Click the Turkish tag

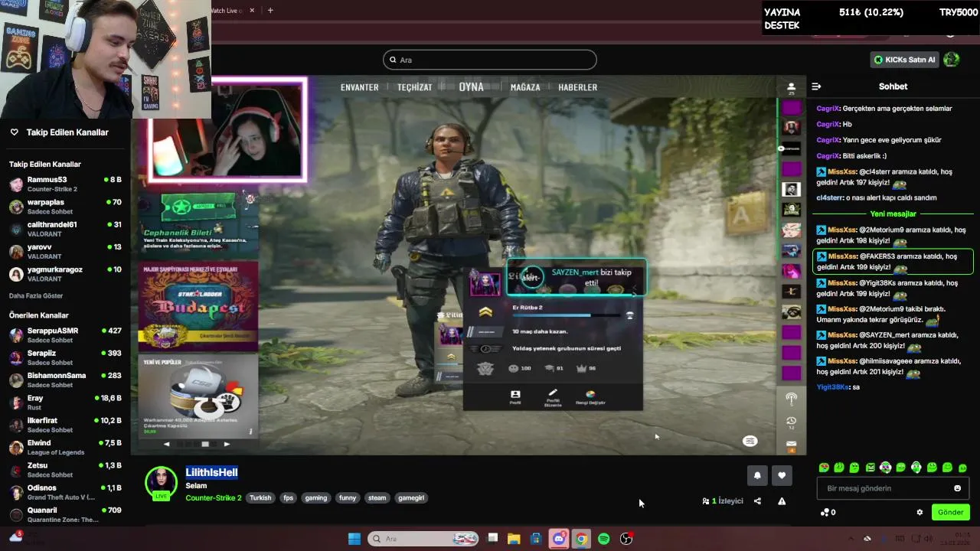click(x=260, y=497)
